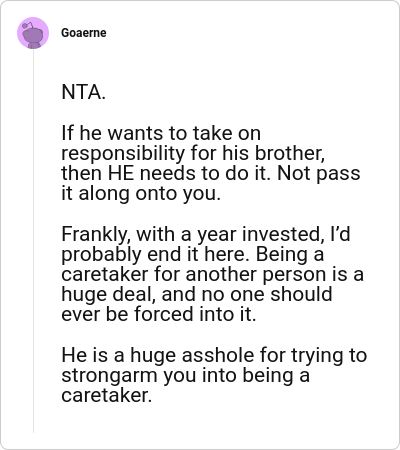Click the final word "caretaker." on the last line
400x450 pixels.
tap(107, 396)
